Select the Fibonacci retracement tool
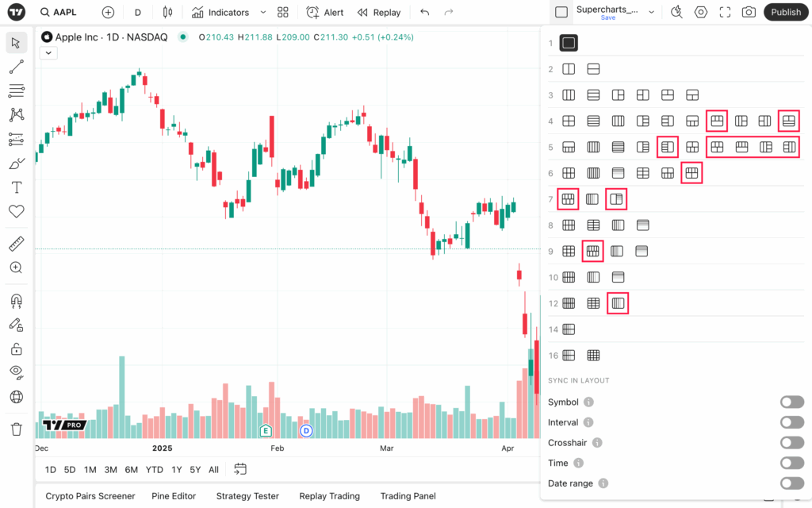This screenshot has width=812, height=508. 16,90
